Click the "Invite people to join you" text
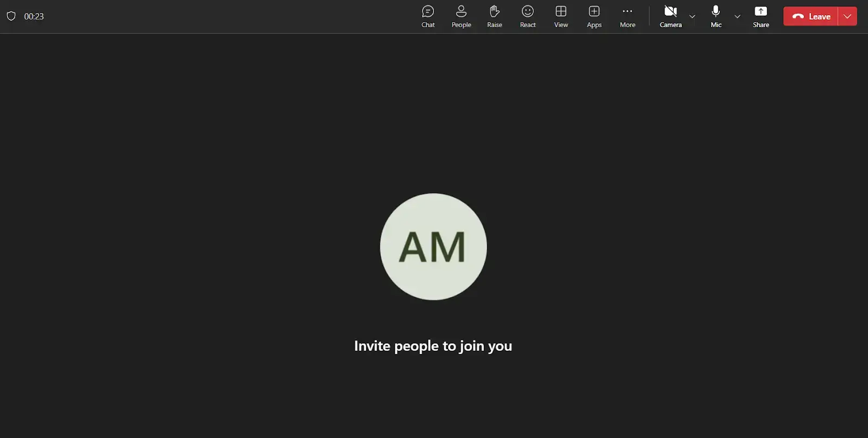This screenshot has height=438, width=868. click(x=433, y=346)
